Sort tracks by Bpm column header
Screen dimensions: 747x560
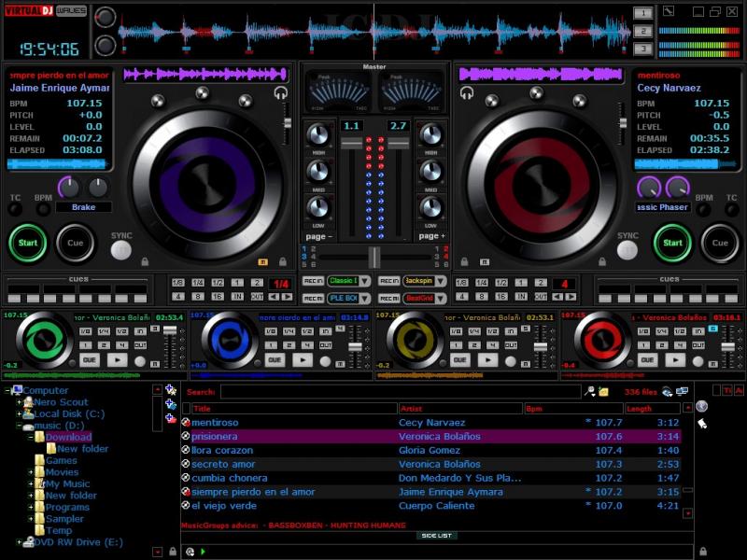pos(573,409)
